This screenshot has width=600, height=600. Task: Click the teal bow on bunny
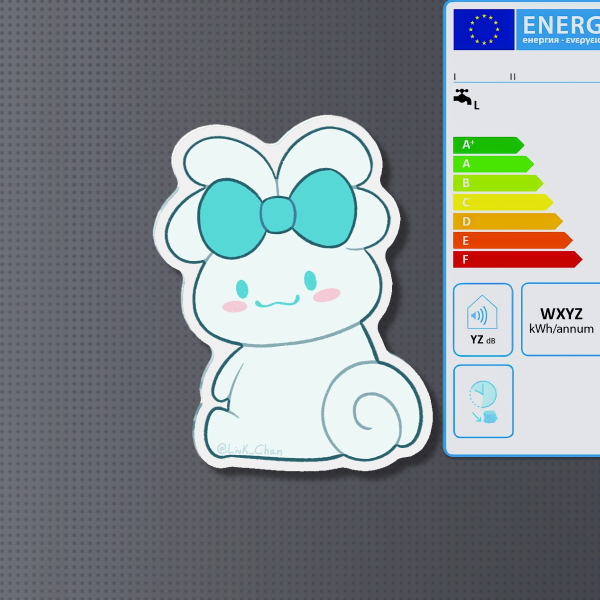tap(277, 214)
